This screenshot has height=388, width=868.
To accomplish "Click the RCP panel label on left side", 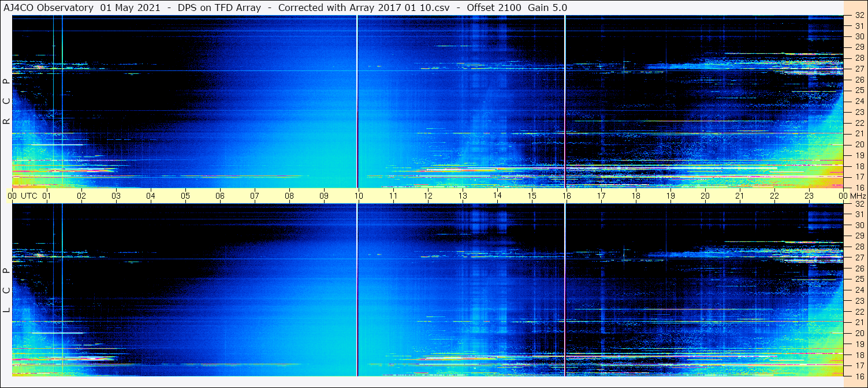I will click(6, 101).
